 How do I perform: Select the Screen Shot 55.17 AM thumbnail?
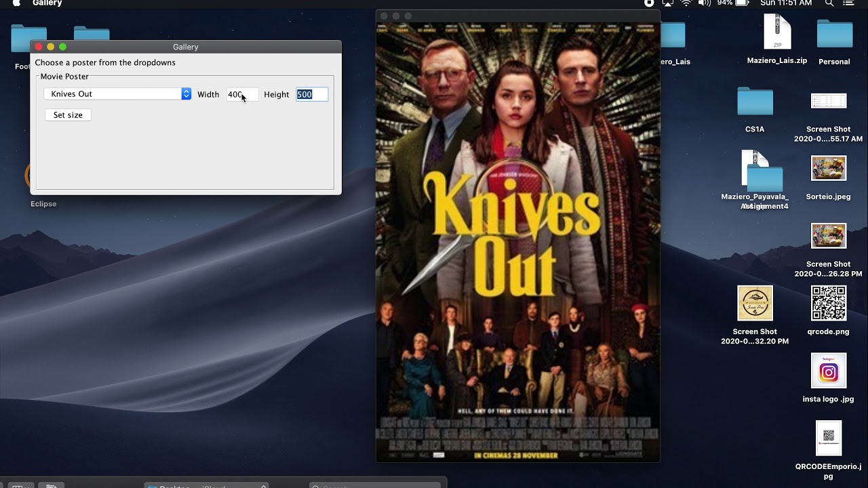point(829,101)
